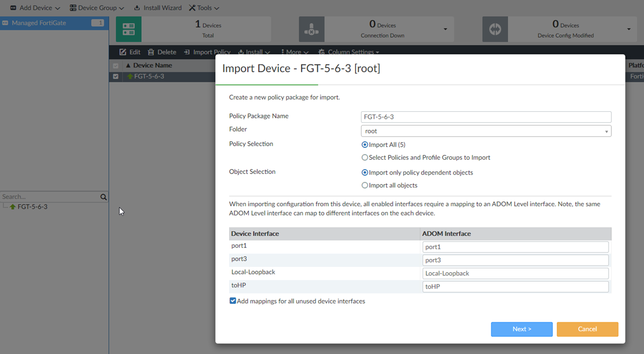644x354 pixels.
Task: Expand the Connection Down dropdown arrow
Action: [x=445, y=29]
